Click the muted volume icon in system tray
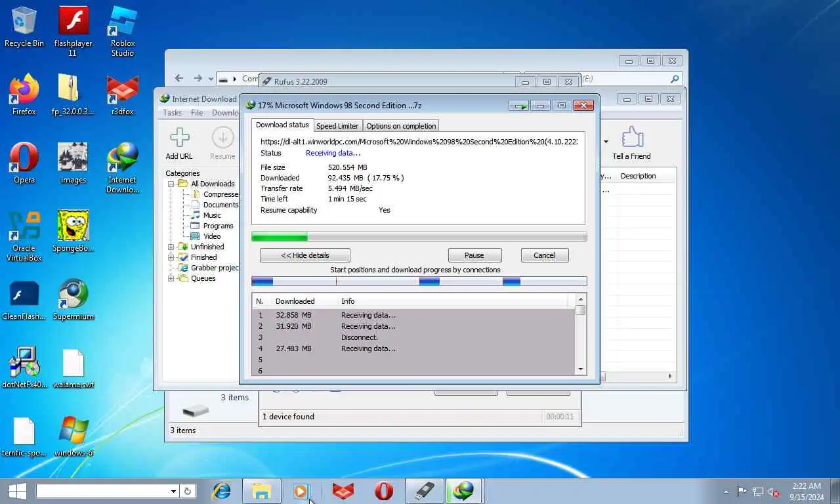 (774, 492)
